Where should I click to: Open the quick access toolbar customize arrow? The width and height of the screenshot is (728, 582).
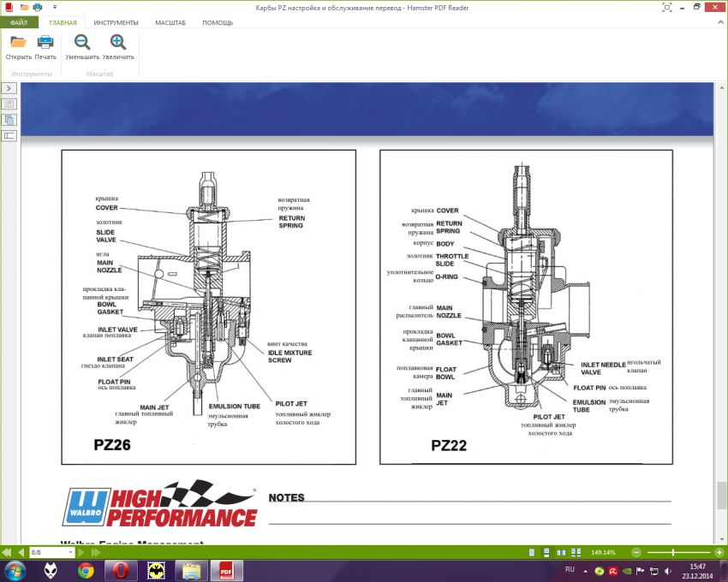(x=55, y=7)
